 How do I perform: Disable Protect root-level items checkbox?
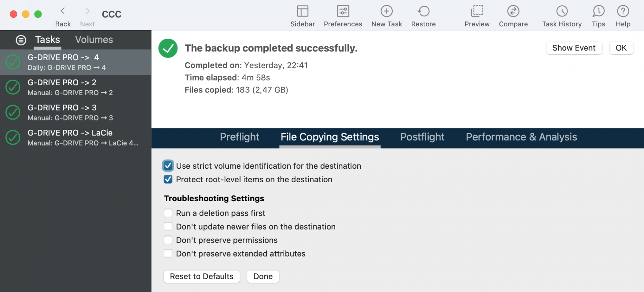168,179
